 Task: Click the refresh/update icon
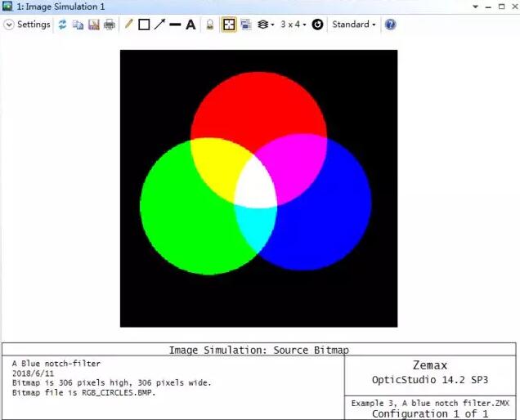coord(62,25)
